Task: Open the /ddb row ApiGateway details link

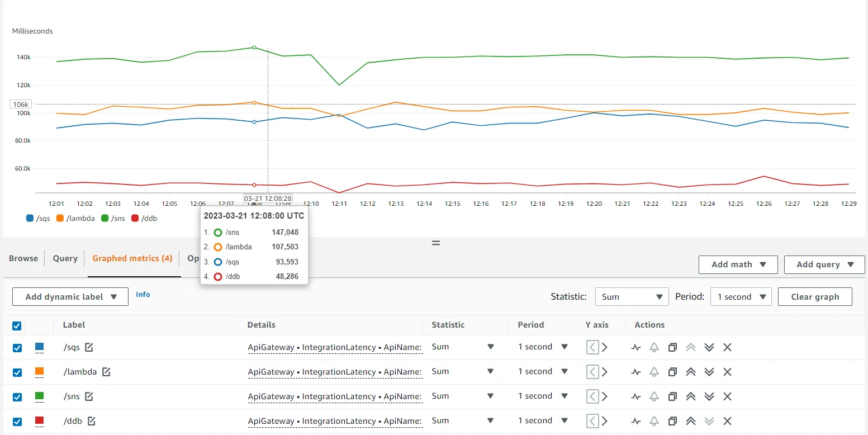Action: (335, 421)
